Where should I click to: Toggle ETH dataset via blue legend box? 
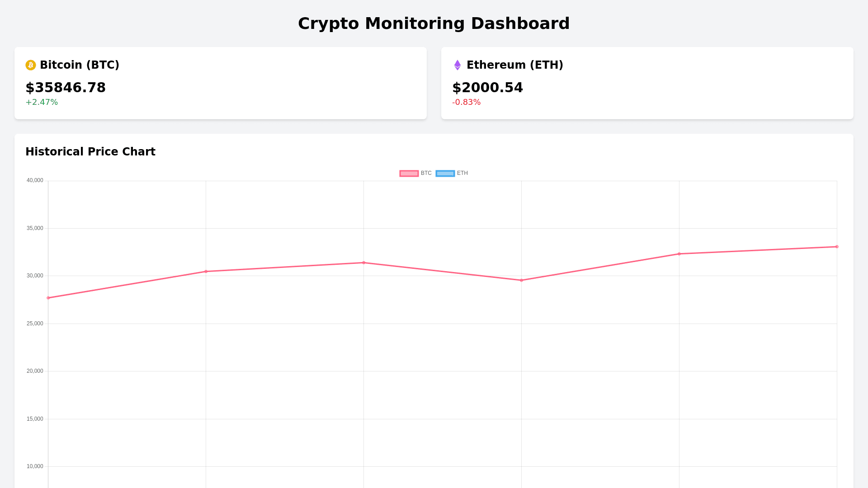[x=445, y=174]
